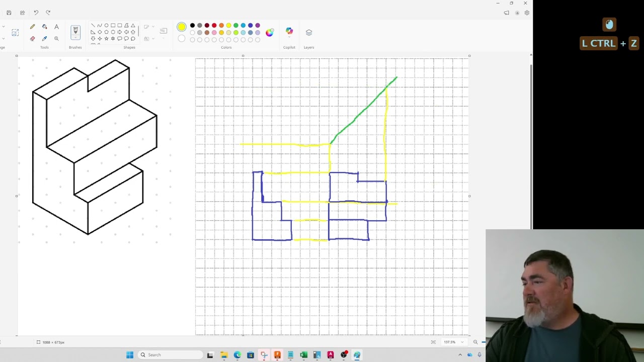Select the Eraser tool
644x362 pixels.
click(32, 39)
